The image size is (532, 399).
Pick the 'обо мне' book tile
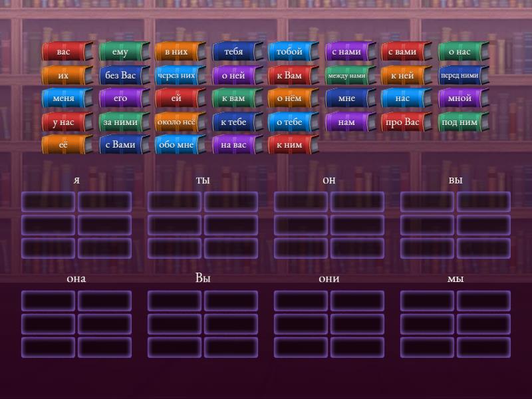click(x=177, y=145)
